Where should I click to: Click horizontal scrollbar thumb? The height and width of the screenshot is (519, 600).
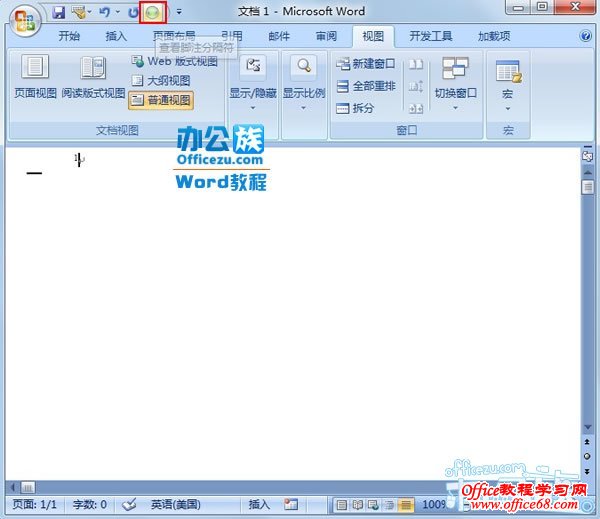[x=28, y=487]
